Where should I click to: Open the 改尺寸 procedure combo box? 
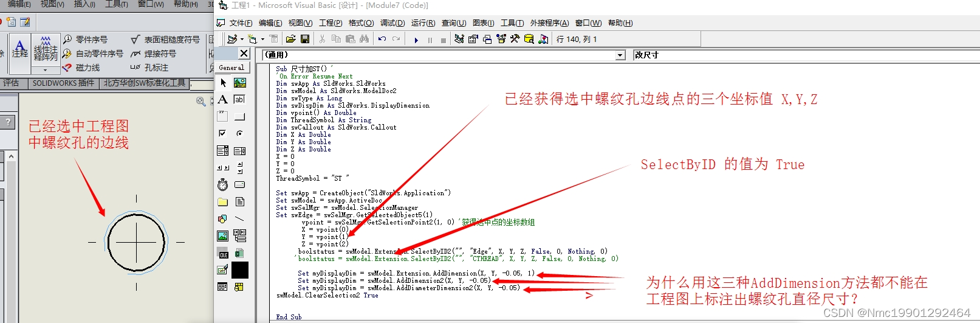point(806,55)
